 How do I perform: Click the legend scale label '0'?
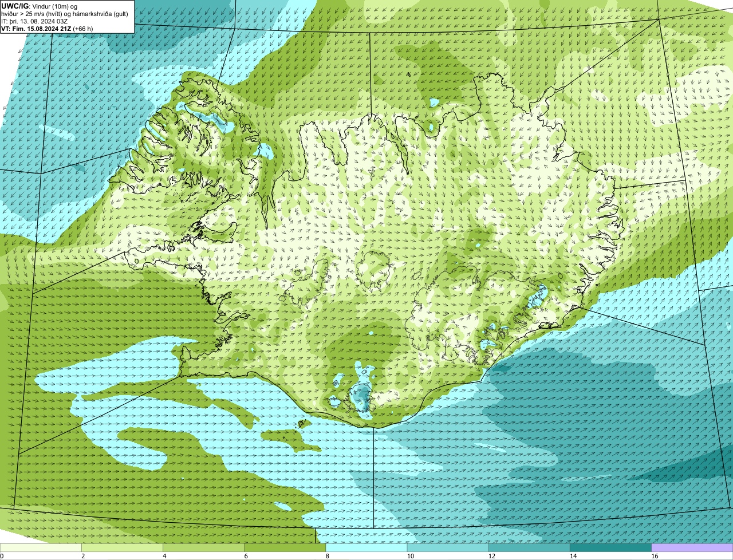point(2,556)
